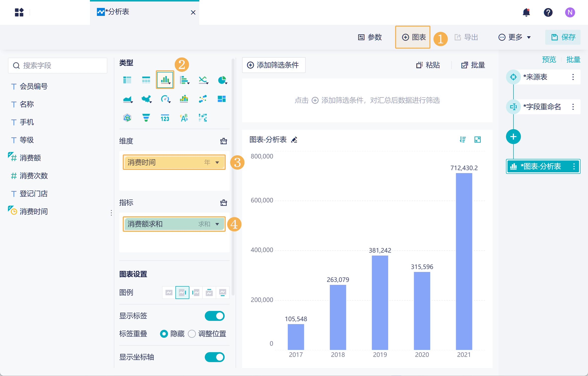Click the 预览 tab link
Image resolution: width=588 pixels, height=376 pixels.
point(549,60)
